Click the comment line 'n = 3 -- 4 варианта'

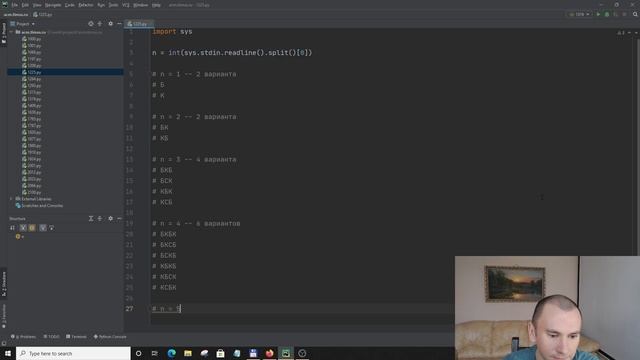[194, 160]
